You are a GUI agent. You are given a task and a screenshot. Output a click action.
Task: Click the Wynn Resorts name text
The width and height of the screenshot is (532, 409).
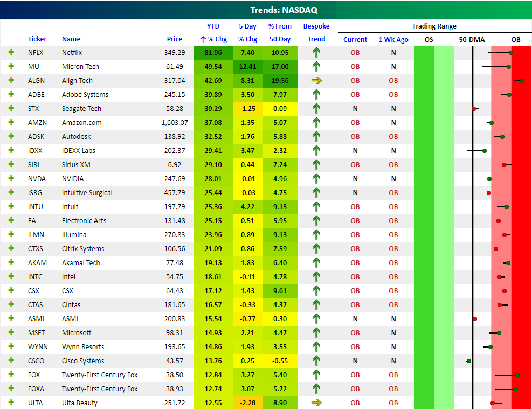pyautogui.click(x=83, y=346)
